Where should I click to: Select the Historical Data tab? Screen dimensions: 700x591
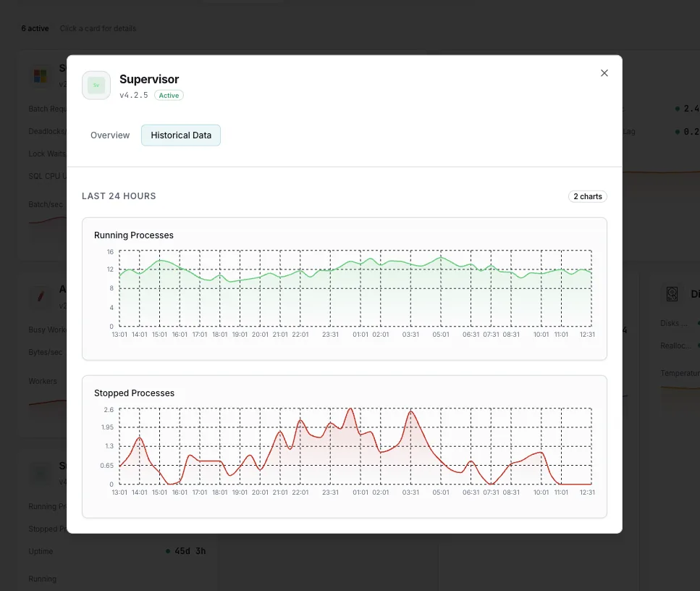[x=181, y=135]
